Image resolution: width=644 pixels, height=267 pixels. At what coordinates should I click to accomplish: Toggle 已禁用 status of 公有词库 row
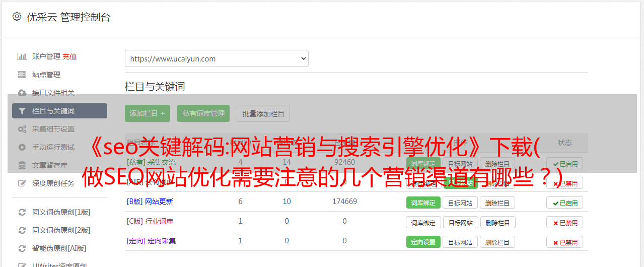564,183
